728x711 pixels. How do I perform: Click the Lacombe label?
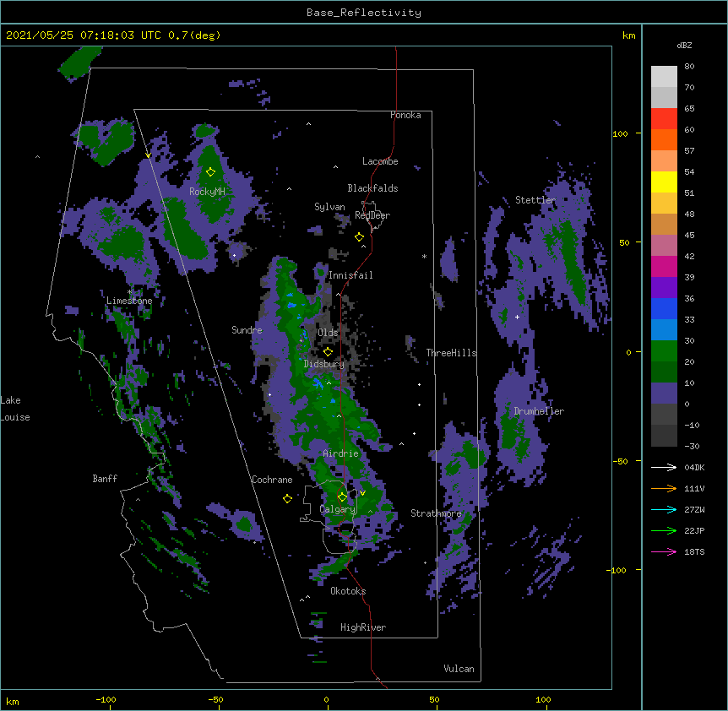point(380,161)
